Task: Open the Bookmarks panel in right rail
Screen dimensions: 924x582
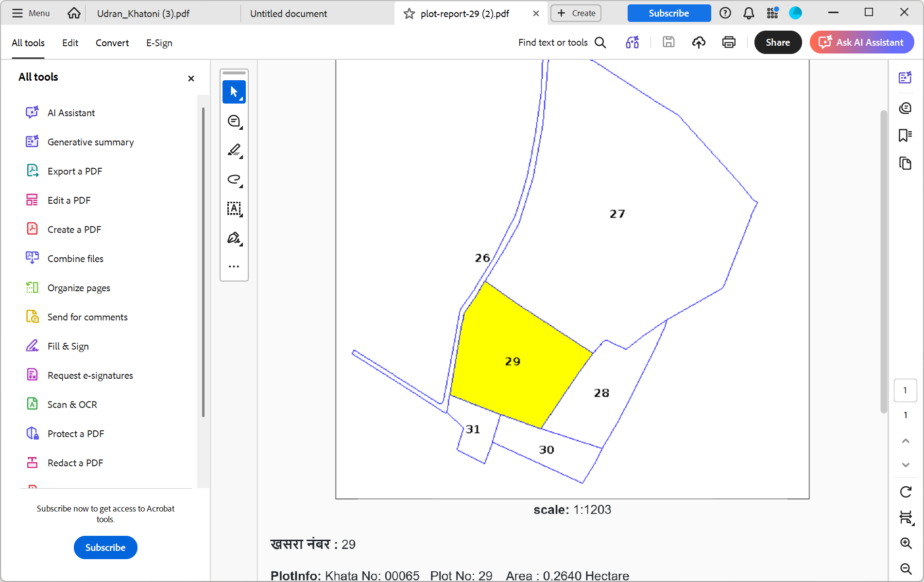Action: (x=905, y=135)
